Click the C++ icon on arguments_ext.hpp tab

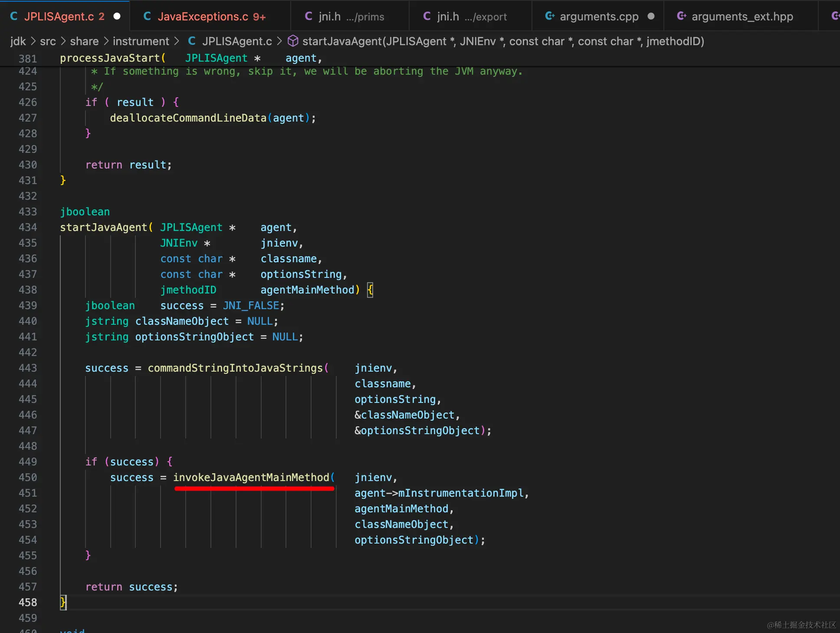(682, 16)
